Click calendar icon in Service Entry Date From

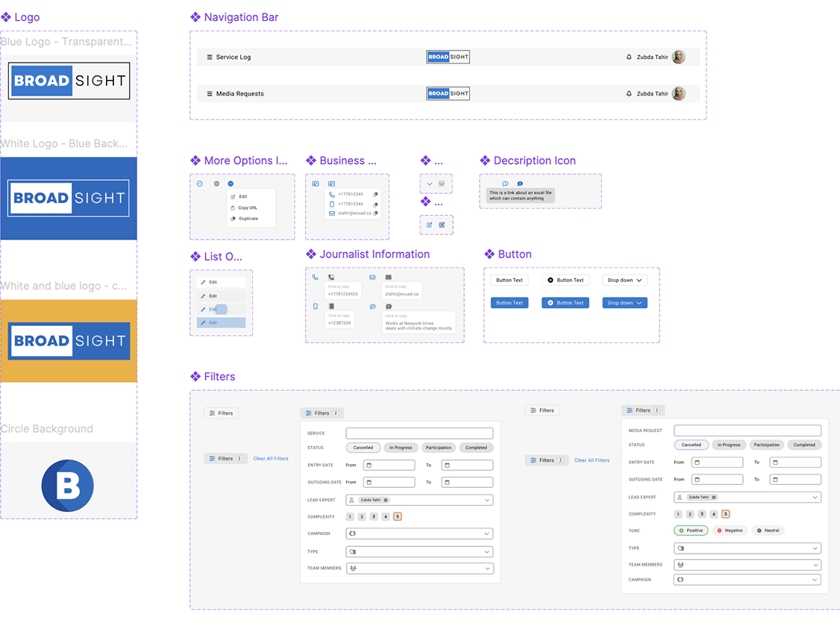pos(369,465)
